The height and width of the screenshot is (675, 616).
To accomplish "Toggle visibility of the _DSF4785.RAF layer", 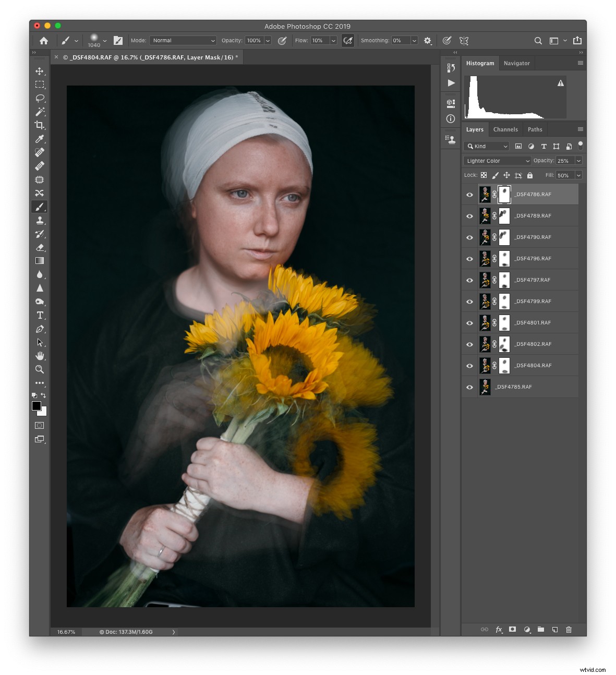I will point(469,387).
